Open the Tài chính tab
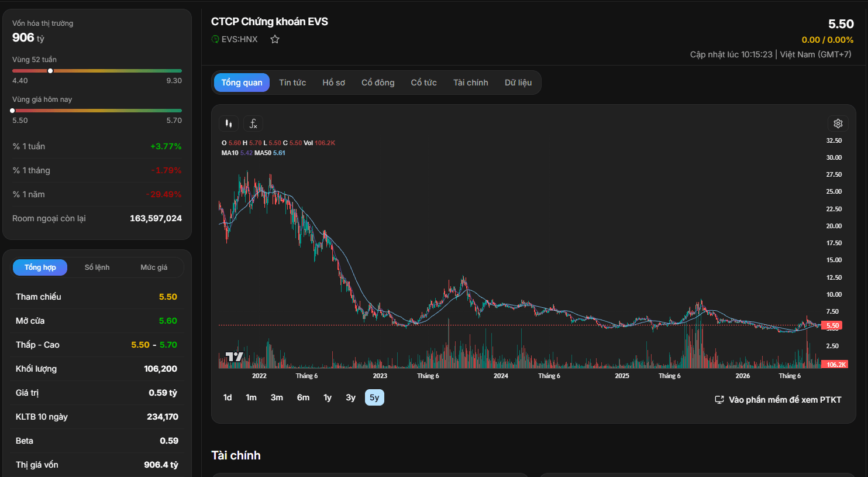 pos(471,83)
